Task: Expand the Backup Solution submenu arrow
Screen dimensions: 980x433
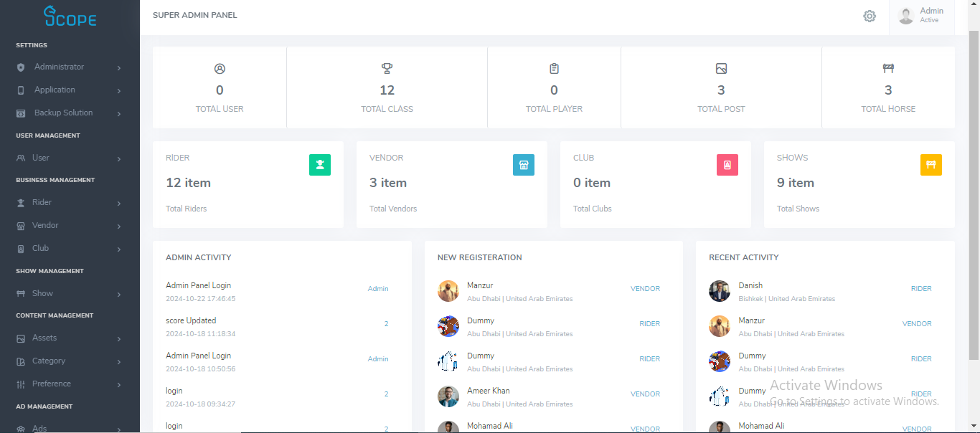Action: pyautogui.click(x=118, y=114)
